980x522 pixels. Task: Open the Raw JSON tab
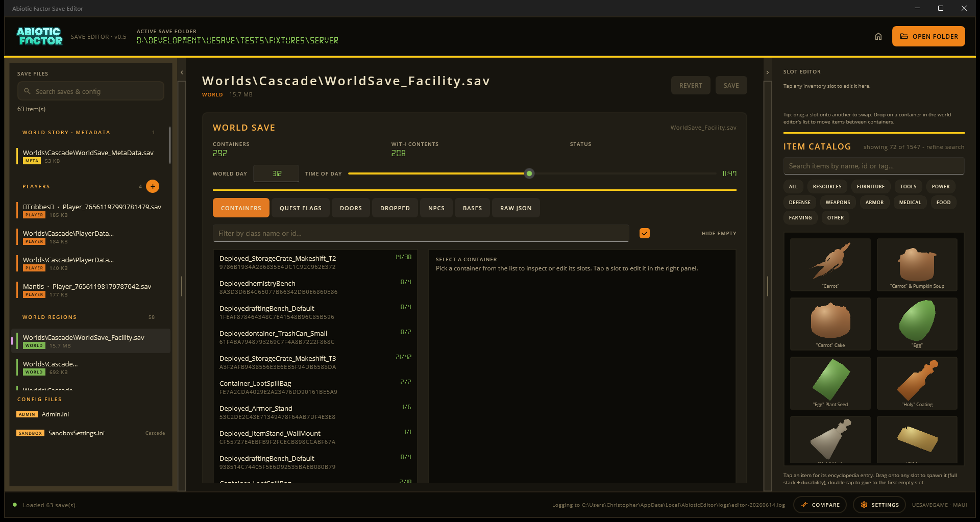(516, 208)
